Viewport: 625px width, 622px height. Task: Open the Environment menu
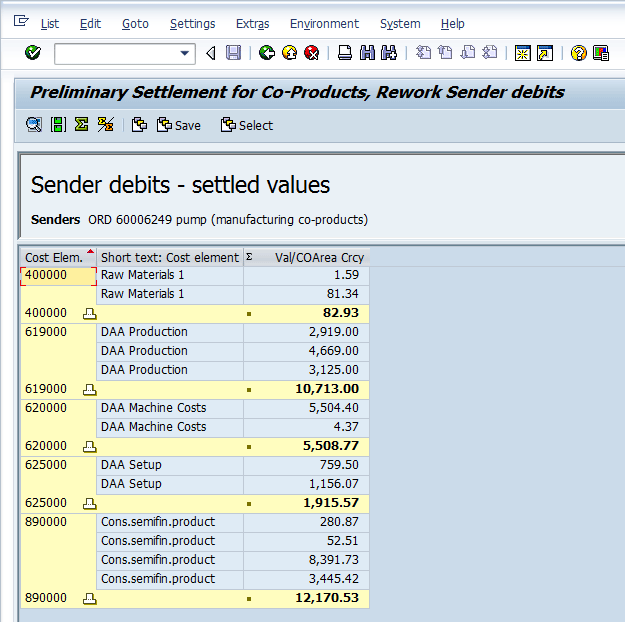point(324,23)
